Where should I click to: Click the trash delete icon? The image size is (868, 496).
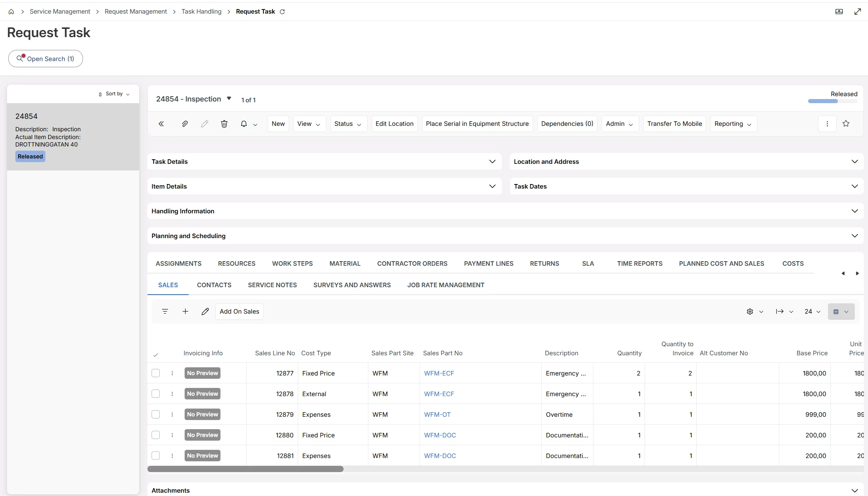(x=224, y=124)
